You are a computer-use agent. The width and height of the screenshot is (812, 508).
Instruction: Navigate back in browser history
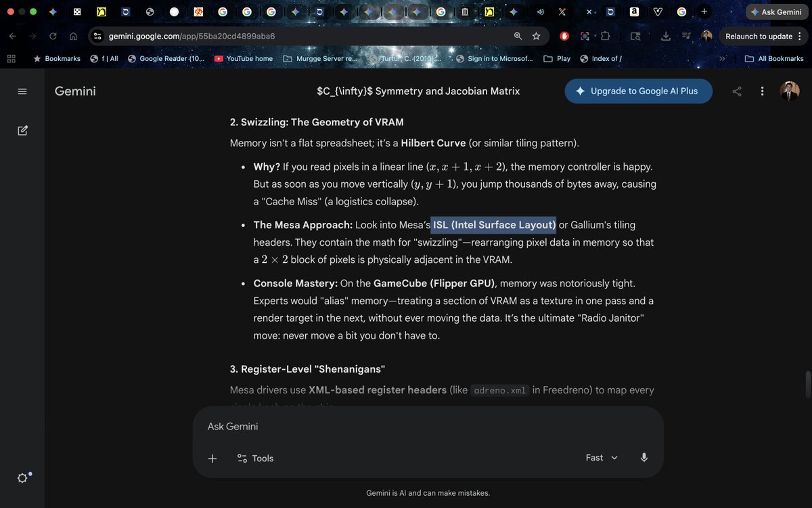tap(12, 36)
